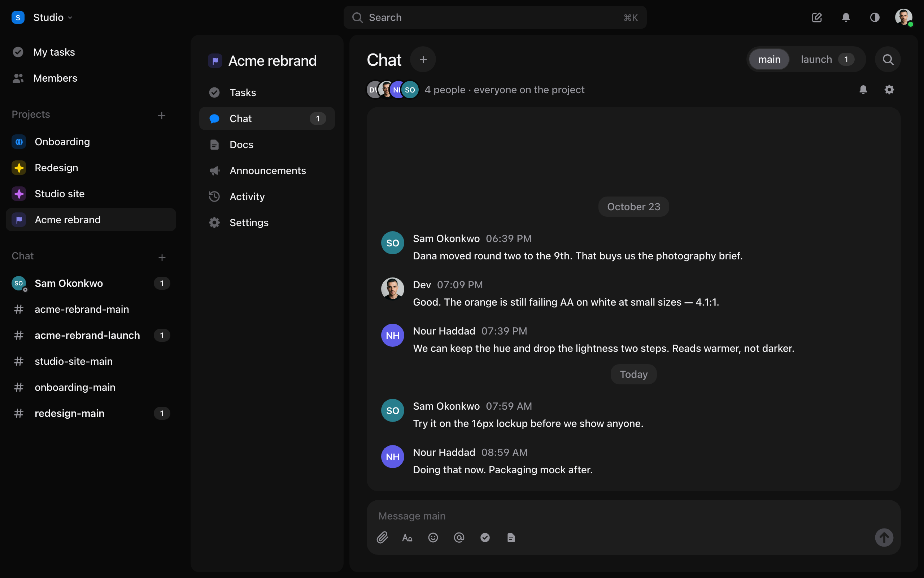Open chat settings gear icon

coord(889,90)
